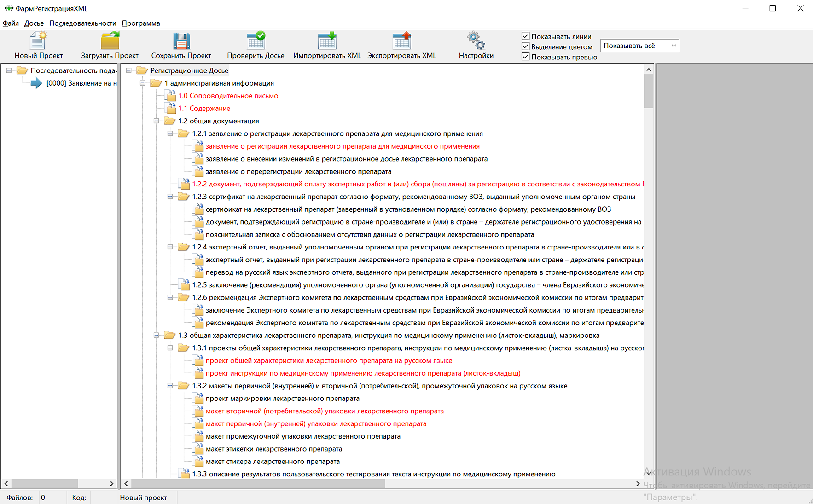813x504 pixels.
Task: Collapse the 1.2 общая документация node
Action: pyautogui.click(x=157, y=121)
